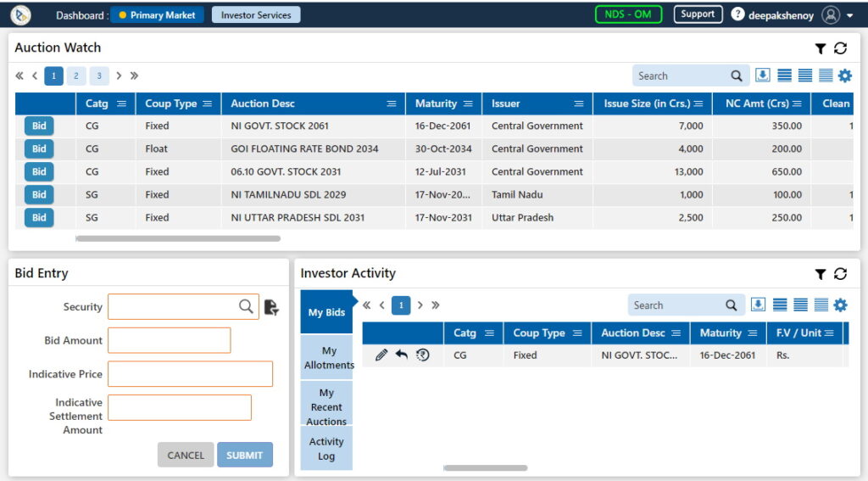868x481 pixels.
Task: Click magnifier icon inside Security field
Action: point(246,307)
